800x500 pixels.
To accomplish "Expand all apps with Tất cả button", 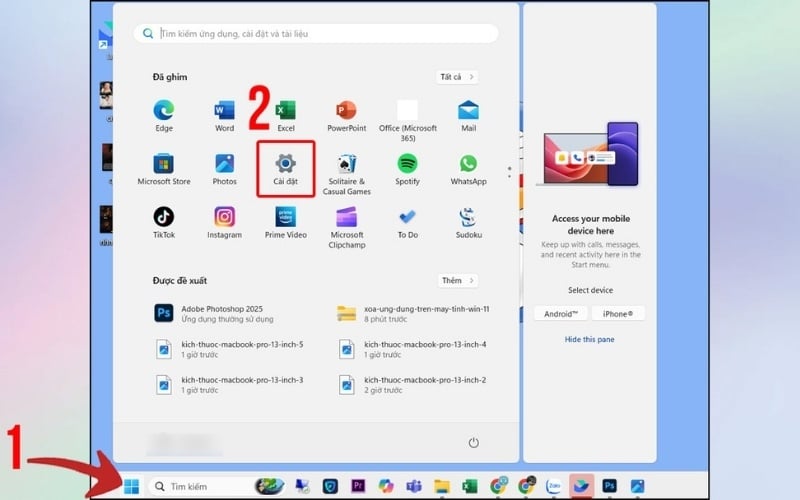I will pos(457,77).
